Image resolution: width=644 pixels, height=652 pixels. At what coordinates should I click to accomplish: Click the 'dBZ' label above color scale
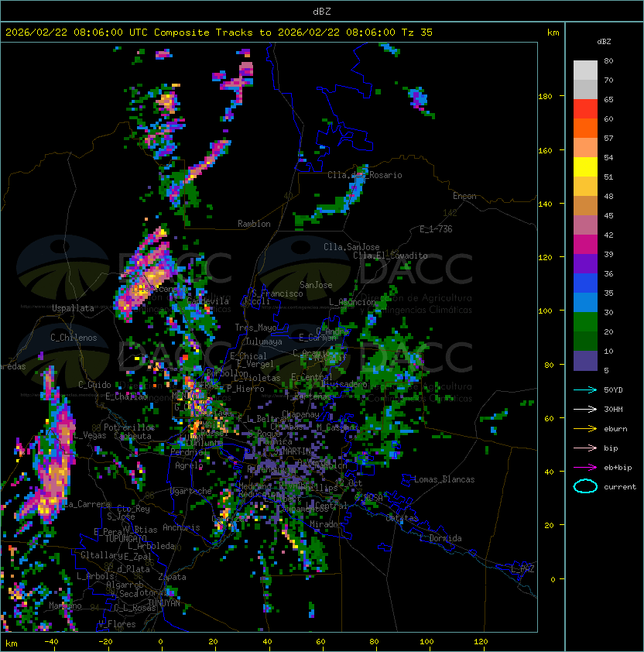point(604,42)
